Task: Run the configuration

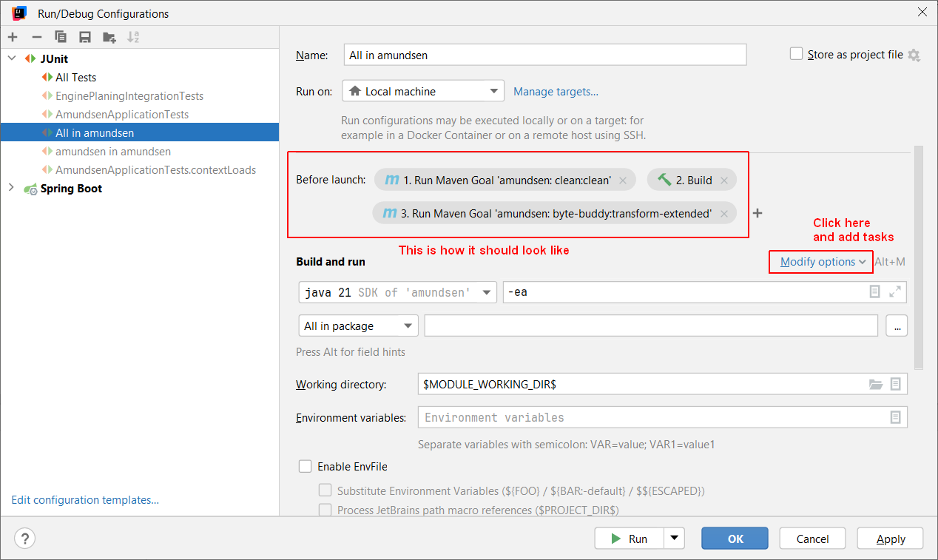Action: click(630, 539)
